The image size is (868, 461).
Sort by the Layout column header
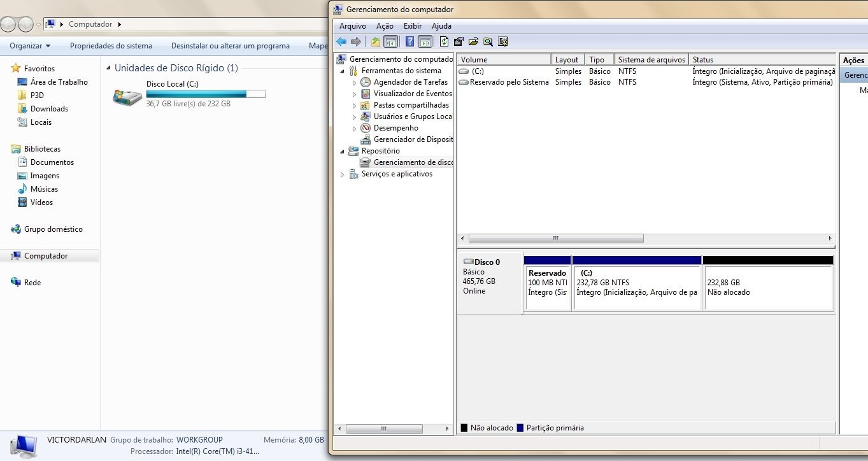click(x=567, y=59)
